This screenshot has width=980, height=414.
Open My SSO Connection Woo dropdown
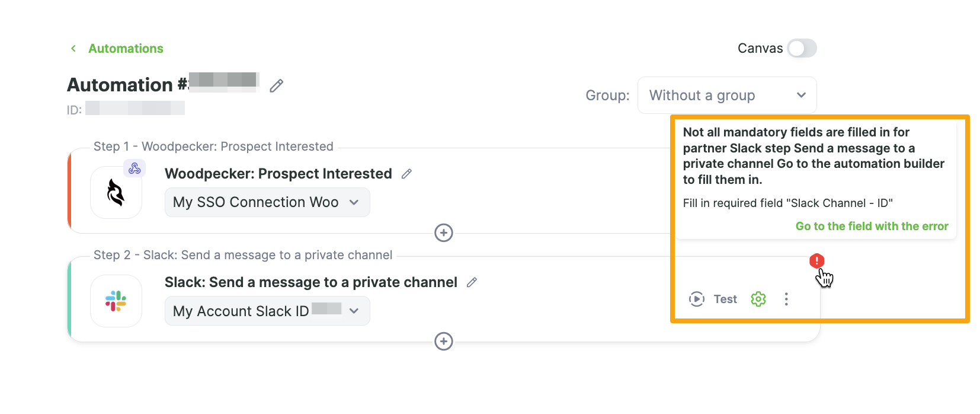(267, 203)
